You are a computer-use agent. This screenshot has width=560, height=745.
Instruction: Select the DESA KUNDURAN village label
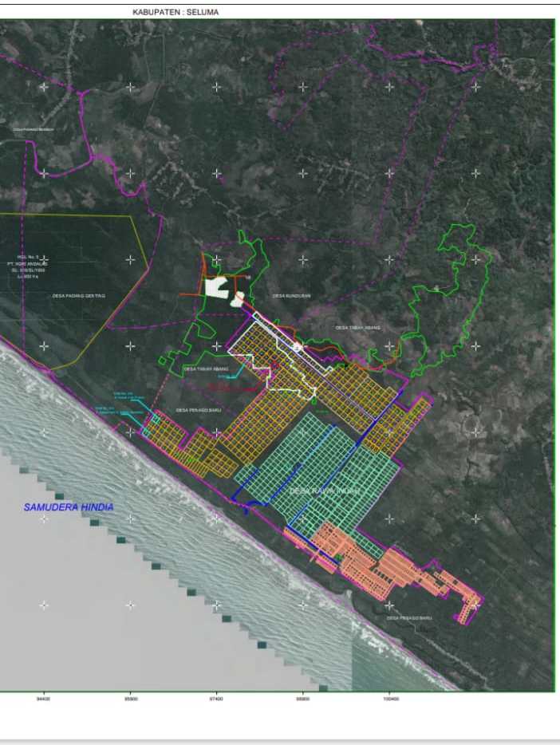[291, 296]
